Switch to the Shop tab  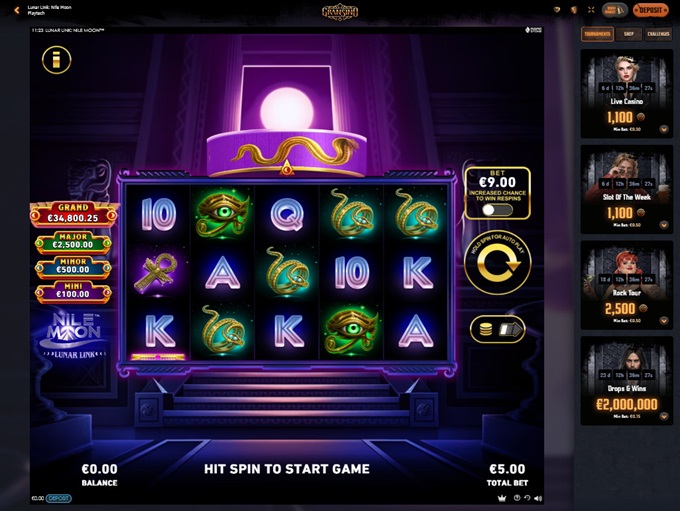coord(628,34)
